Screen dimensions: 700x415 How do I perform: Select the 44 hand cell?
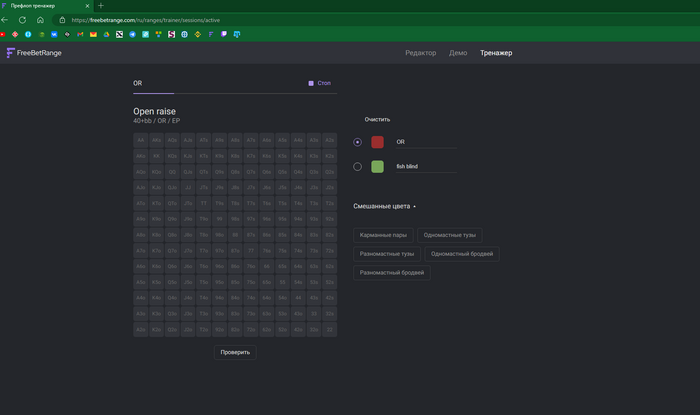pos(298,298)
